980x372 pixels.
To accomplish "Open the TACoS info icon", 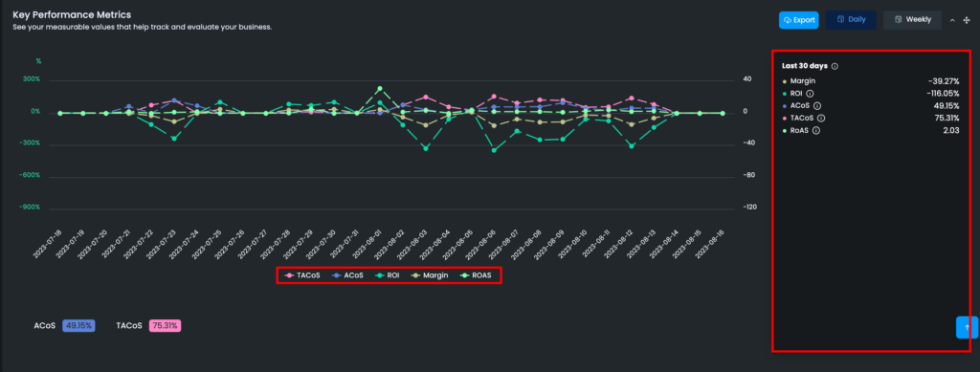I will click(x=821, y=118).
